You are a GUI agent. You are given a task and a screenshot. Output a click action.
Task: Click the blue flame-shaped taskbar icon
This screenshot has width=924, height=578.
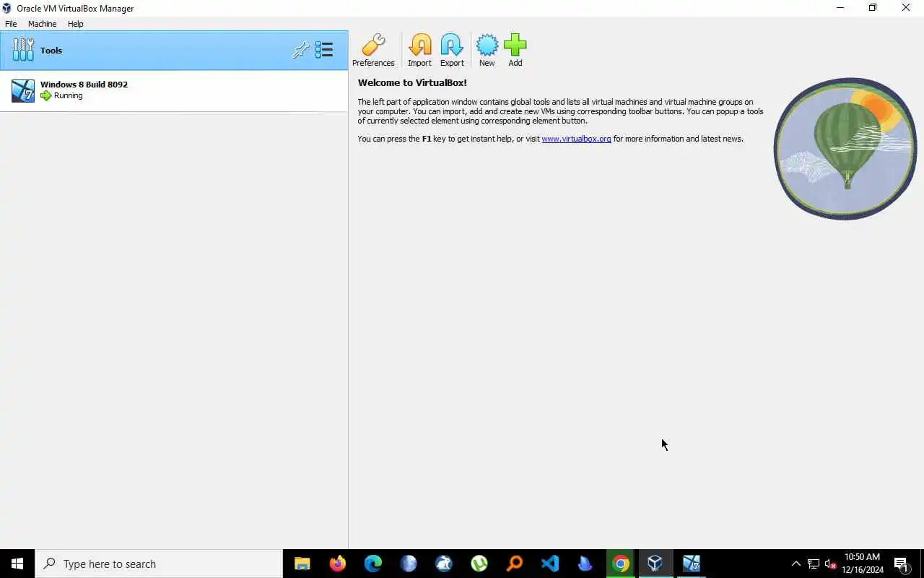(585, 564)
